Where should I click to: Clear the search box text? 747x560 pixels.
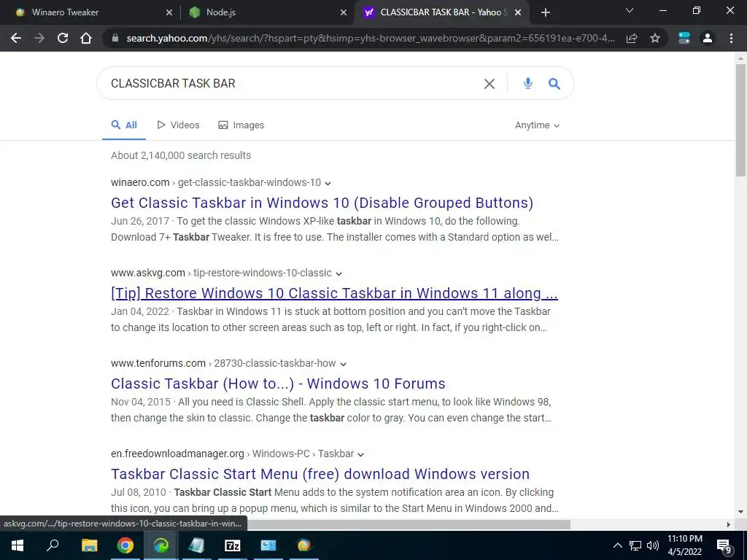point(489,84)
